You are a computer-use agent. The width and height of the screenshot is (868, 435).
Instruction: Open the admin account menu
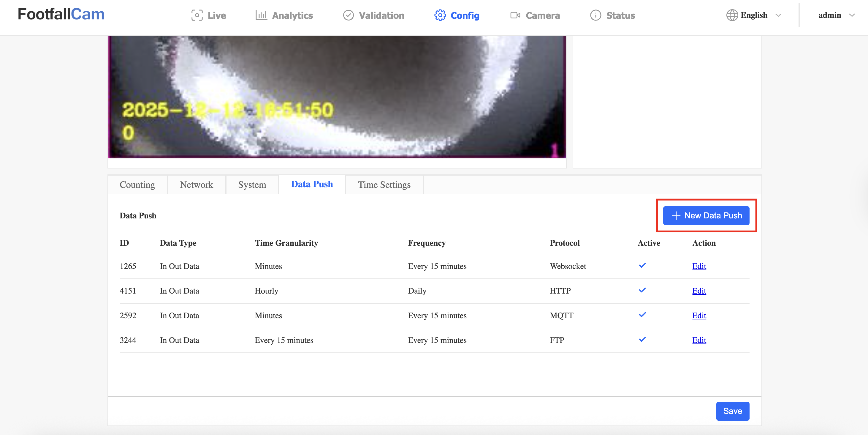[830, 15]
